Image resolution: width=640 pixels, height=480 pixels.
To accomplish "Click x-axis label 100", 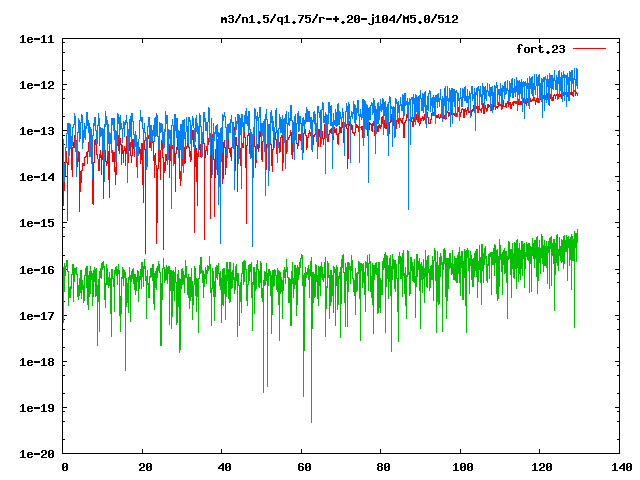I will pyautogui.click(x=463, y=467).
